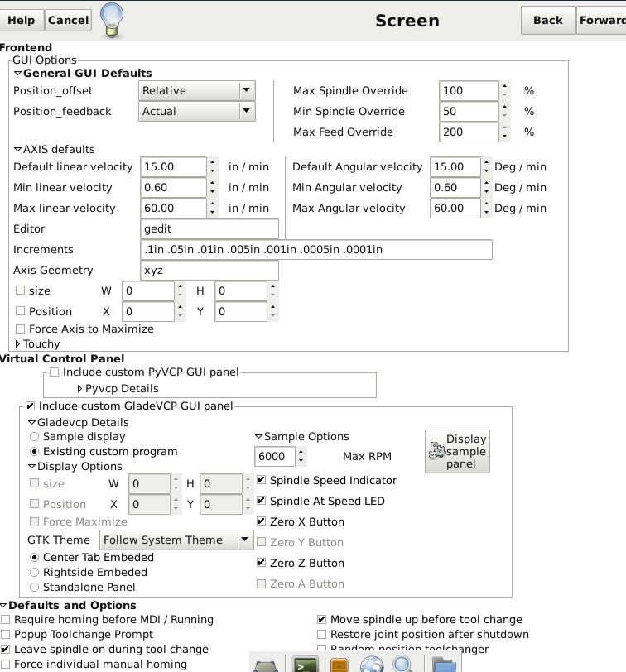
Task: Uncheck Spindle Speed Indicator
Action: 261,479
